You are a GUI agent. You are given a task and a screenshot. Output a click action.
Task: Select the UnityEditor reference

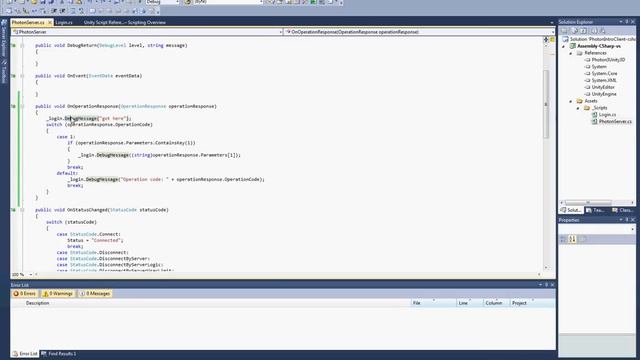pos(603,87)
